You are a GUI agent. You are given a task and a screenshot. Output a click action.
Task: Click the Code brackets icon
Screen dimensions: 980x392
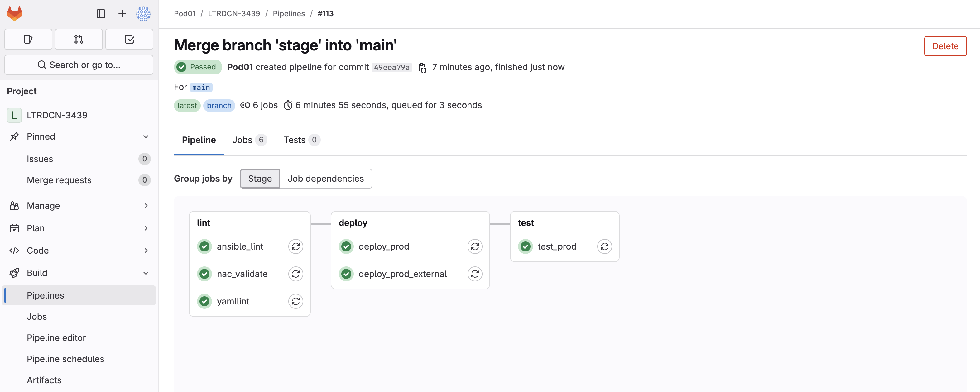tap(14, 251)
